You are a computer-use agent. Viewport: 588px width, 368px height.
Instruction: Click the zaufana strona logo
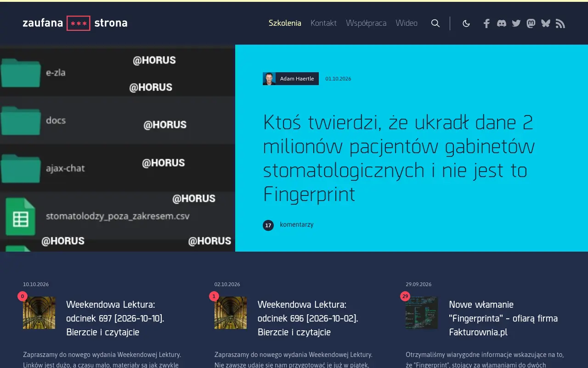[x=75, y=23]
